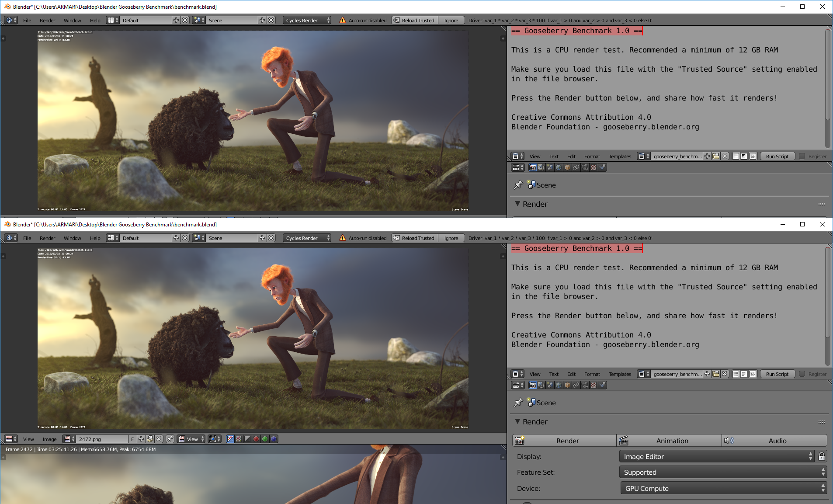This screenshot has width=833, height=504.
Task: Open Render Layers tab in top window
Action: coord(541,167)
